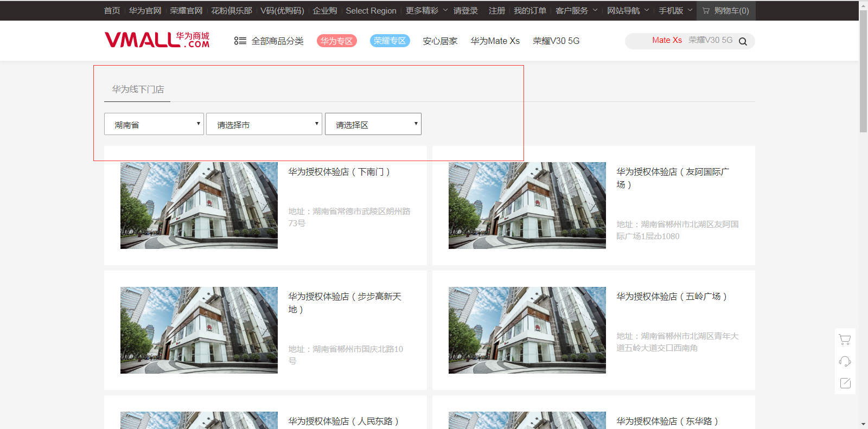Click Mate Xs search suggestion
Screen dimensions: 868x429
pyautogui.click(x=667, y=40)
